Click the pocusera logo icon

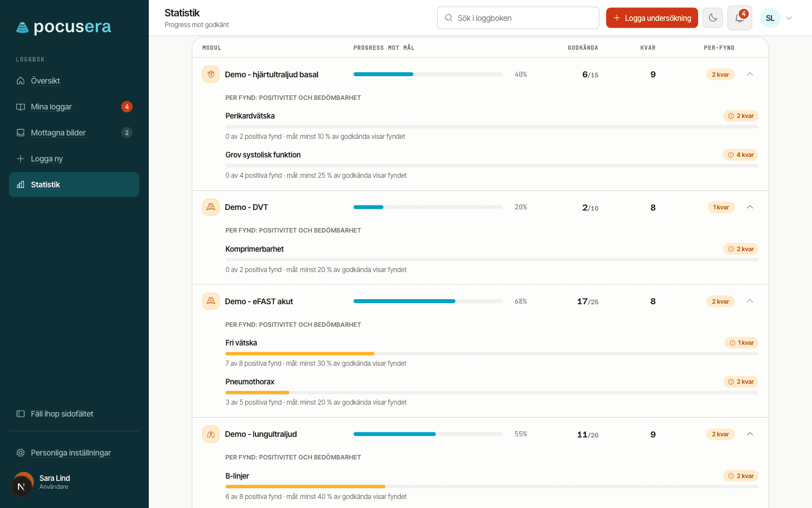tap(22, 27)
